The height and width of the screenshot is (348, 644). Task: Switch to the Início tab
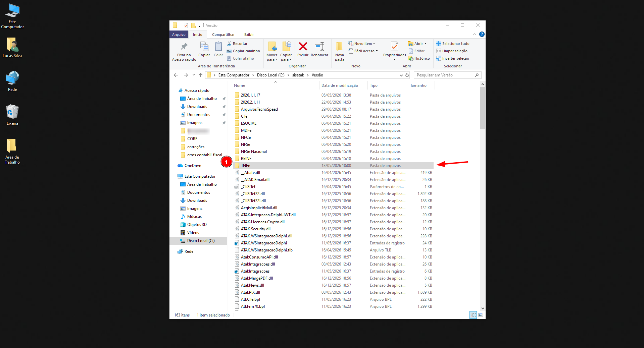(198, 35)
